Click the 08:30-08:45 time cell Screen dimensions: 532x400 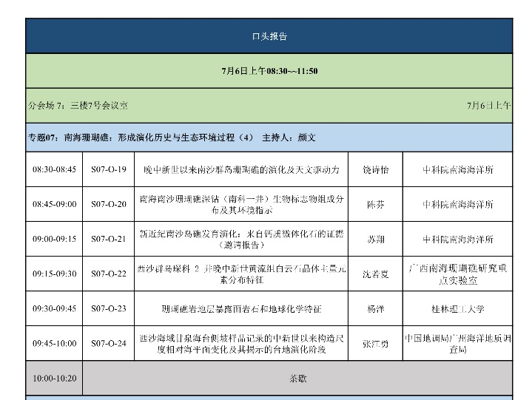(54, 169)
